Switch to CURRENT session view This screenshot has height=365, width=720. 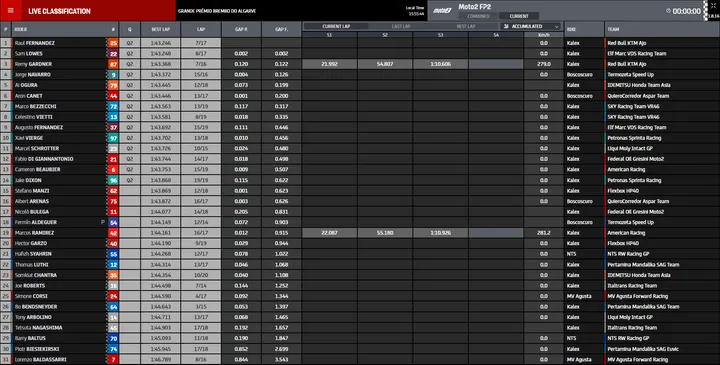[519, 16]
